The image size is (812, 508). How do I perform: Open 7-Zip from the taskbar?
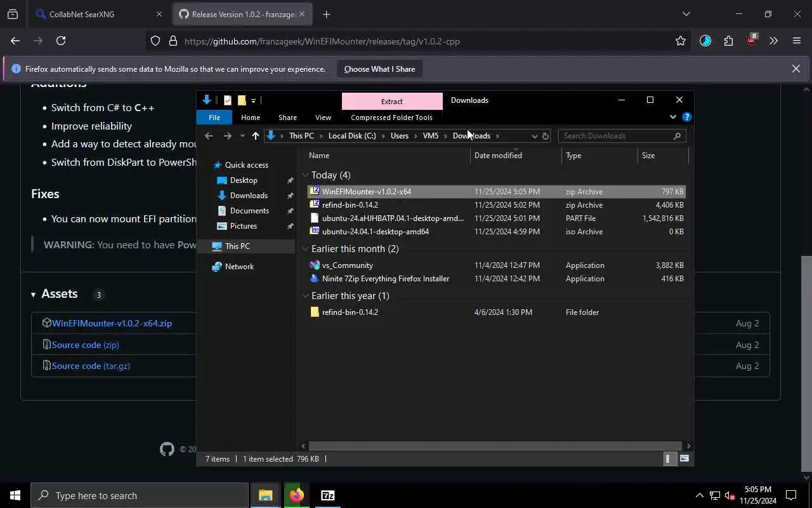point(327,495)
